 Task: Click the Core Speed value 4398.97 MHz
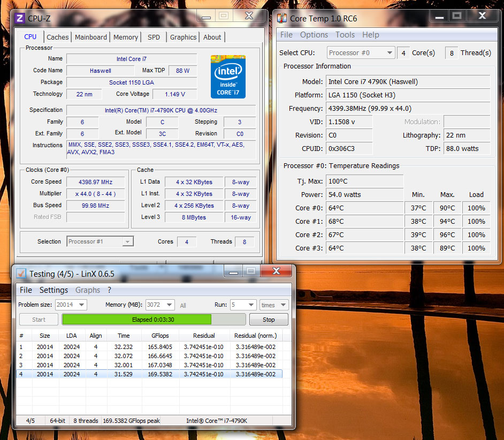[95, 182]
